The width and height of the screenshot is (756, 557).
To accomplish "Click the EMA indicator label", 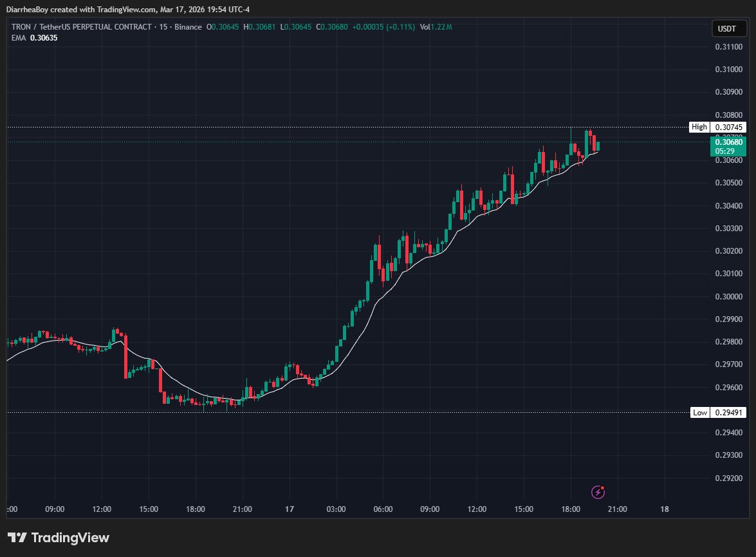I will point(18,37).
